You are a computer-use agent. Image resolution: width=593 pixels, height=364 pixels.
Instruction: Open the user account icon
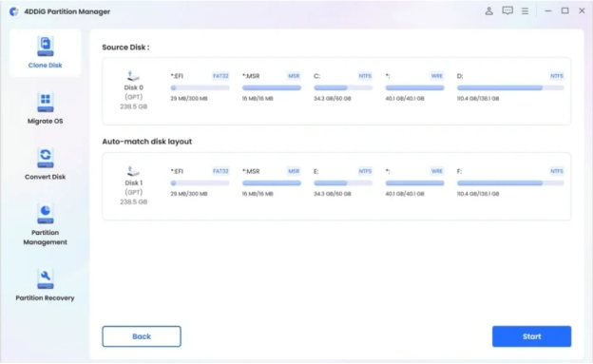click(x=488, y=11)
